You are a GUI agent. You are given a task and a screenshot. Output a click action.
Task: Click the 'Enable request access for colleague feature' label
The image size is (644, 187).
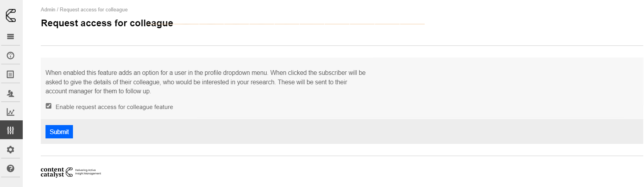coord(114,107)
